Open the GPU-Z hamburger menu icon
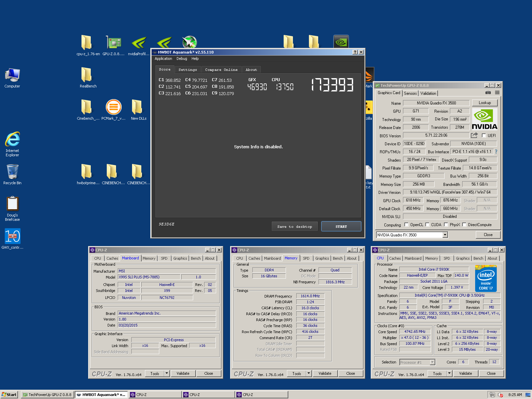 pyautogui.click(x=497, y=93)
